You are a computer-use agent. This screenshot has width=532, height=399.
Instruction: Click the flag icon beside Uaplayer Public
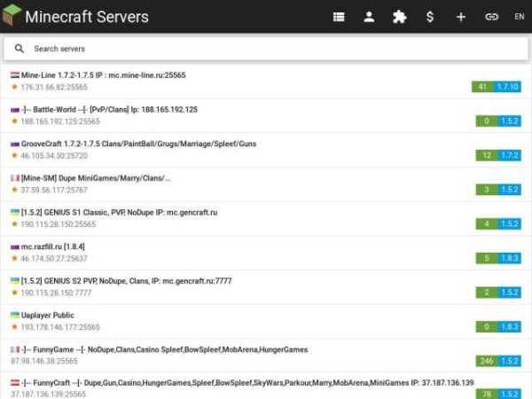coord(14,315)
